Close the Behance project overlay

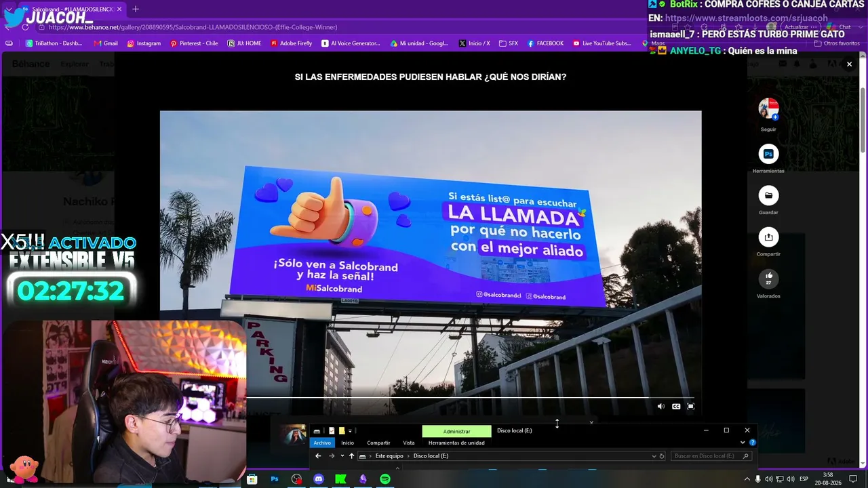point(849,64)
